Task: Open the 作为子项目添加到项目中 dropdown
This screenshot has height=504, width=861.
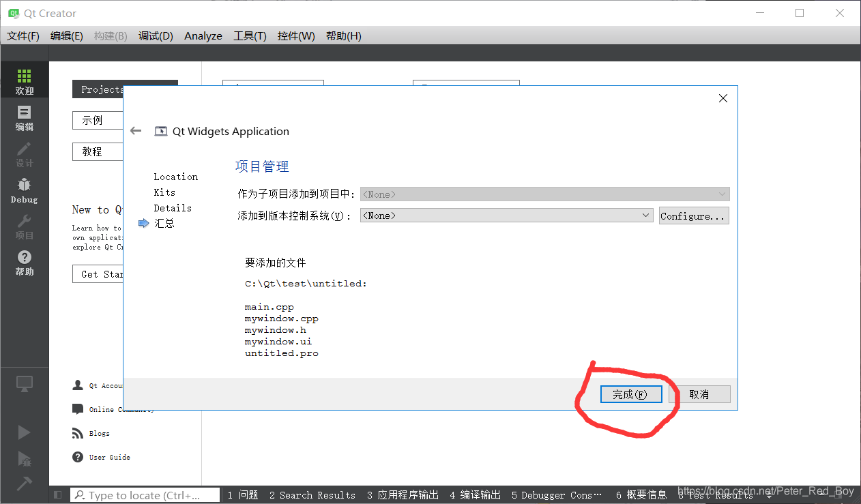Action: 544,194
